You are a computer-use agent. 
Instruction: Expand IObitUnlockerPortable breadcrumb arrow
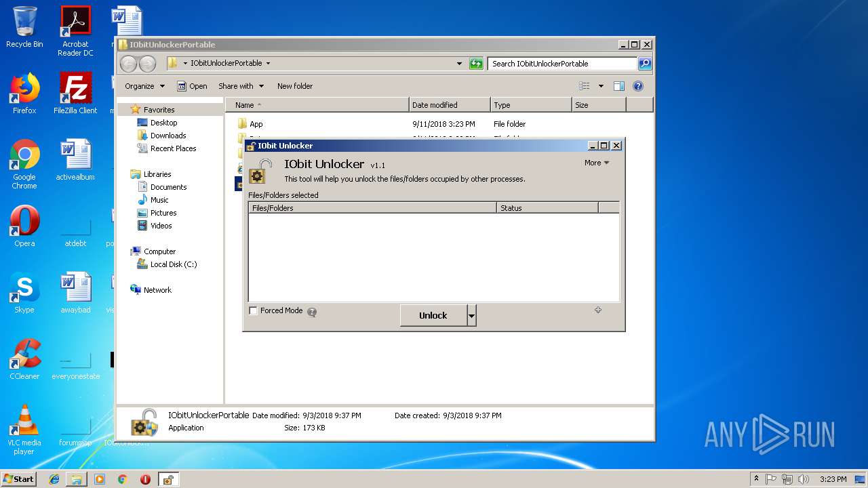pos(268,64)
